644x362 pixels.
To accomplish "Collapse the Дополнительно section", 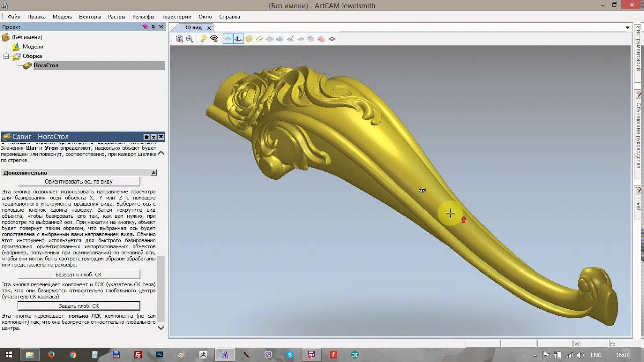I will pos(154,172).
